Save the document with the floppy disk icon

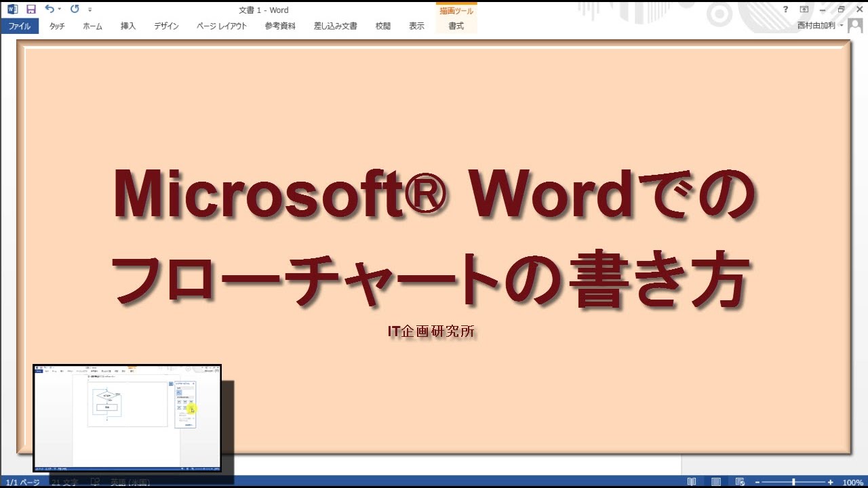(x=31, y=9)
